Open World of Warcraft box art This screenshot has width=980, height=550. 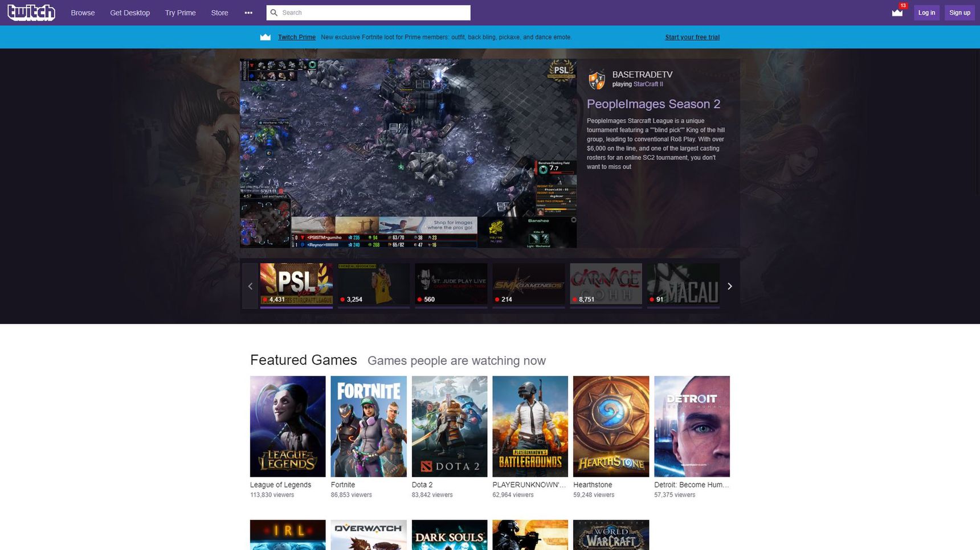coord(611,535)
